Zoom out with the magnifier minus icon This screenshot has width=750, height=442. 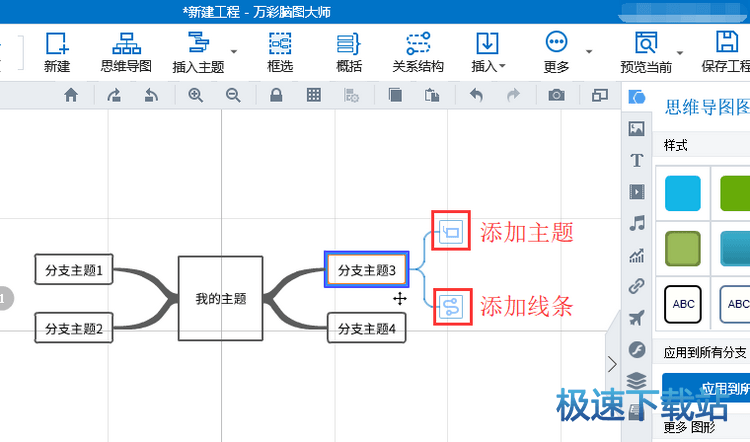[x=233, y=95]
